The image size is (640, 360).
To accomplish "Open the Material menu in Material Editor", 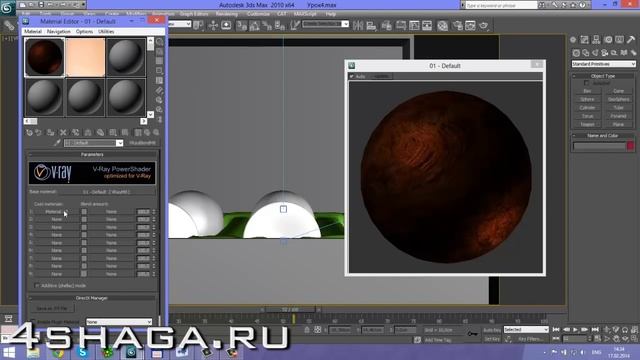I will (33, 31).
